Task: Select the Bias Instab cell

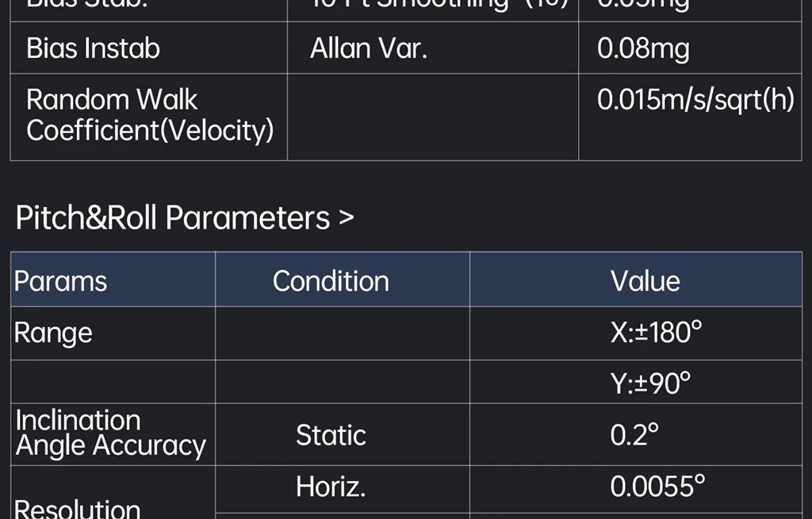Action: pos(93,48)
